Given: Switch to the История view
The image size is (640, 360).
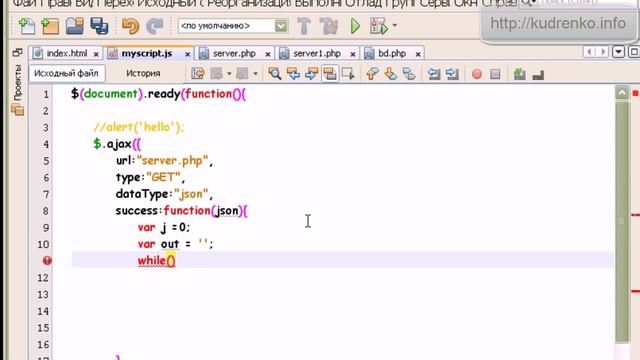Looking at the screenshot, I should tap(143, 73).
